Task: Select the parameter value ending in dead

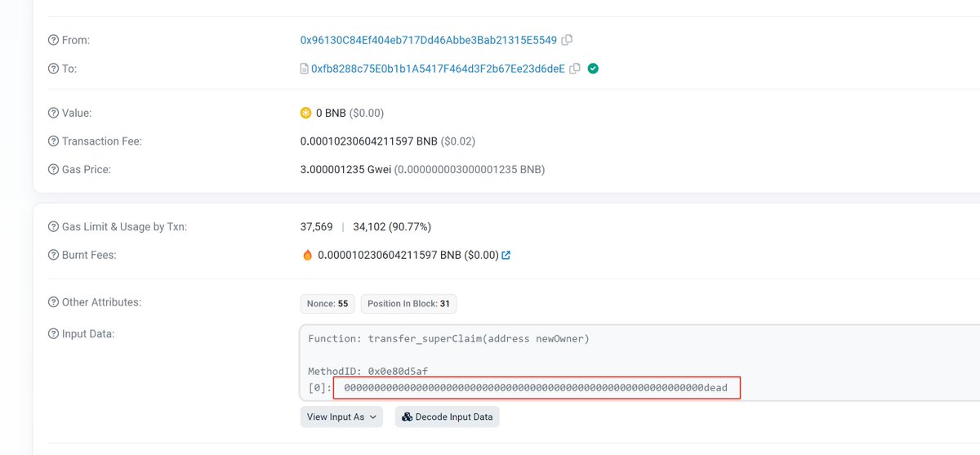Action: [x=536, y=387]
